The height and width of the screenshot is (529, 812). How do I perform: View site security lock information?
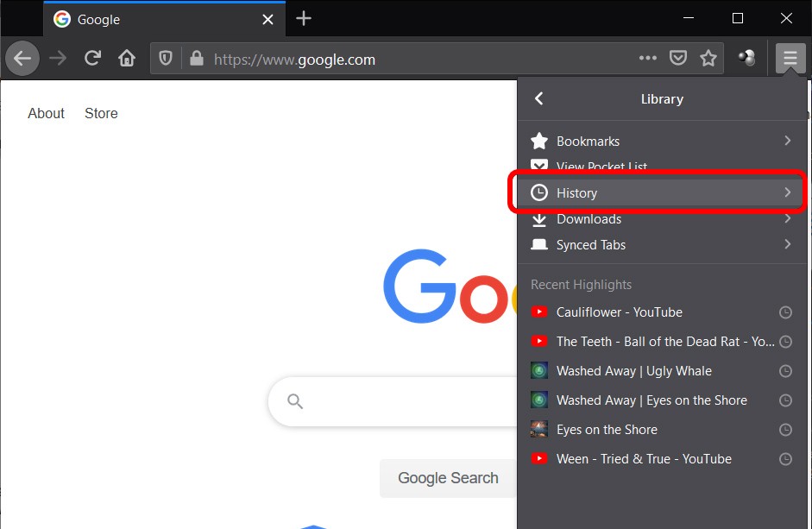click(x=196, y=58)
